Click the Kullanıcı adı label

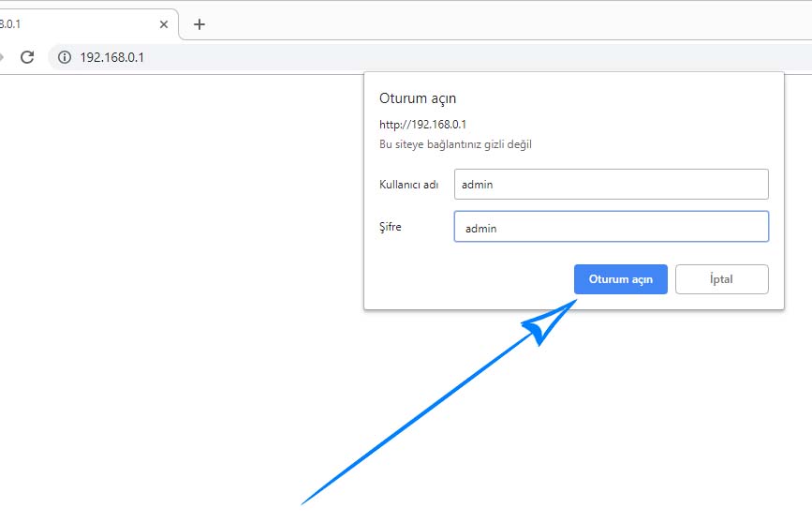point(408,185)
